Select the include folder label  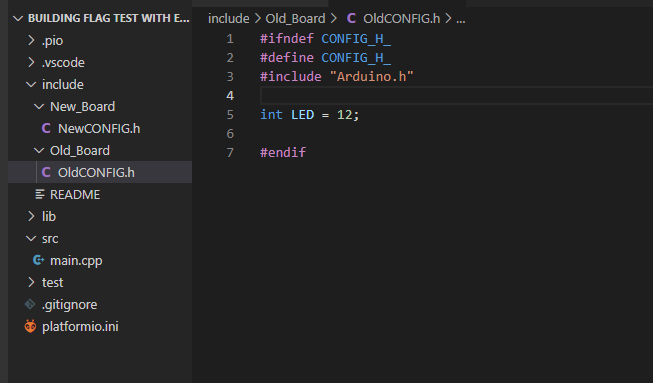[63, 85]
